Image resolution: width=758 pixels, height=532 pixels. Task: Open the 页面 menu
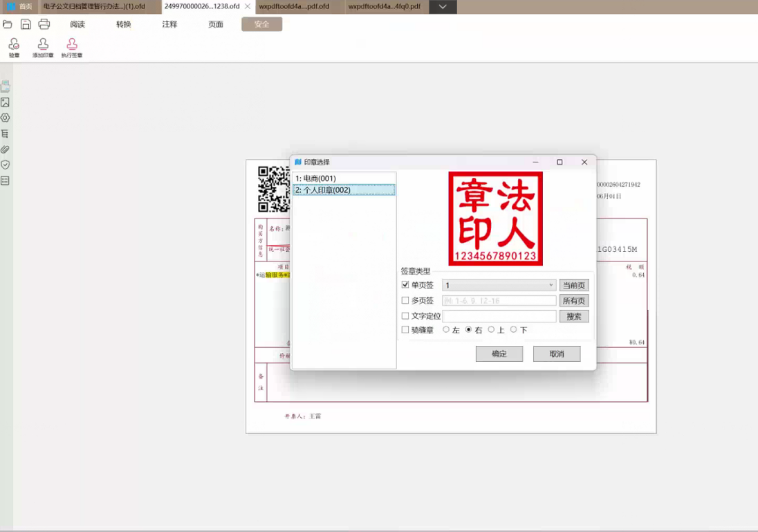tap(216, 24)
